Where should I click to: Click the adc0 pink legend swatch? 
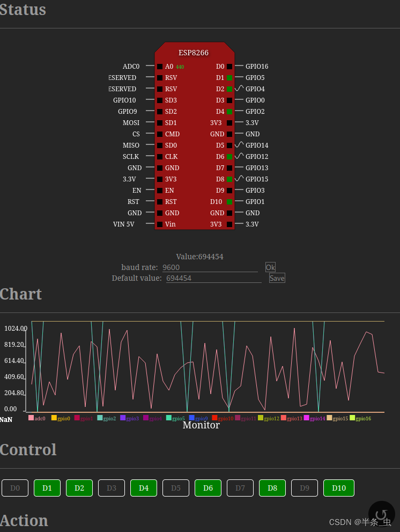coord(31,418)
